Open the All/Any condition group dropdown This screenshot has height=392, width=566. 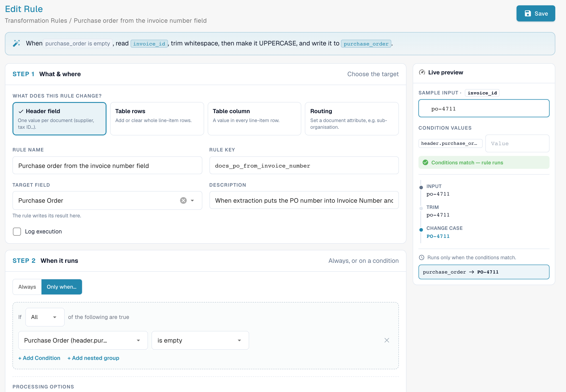click(45, 317)
